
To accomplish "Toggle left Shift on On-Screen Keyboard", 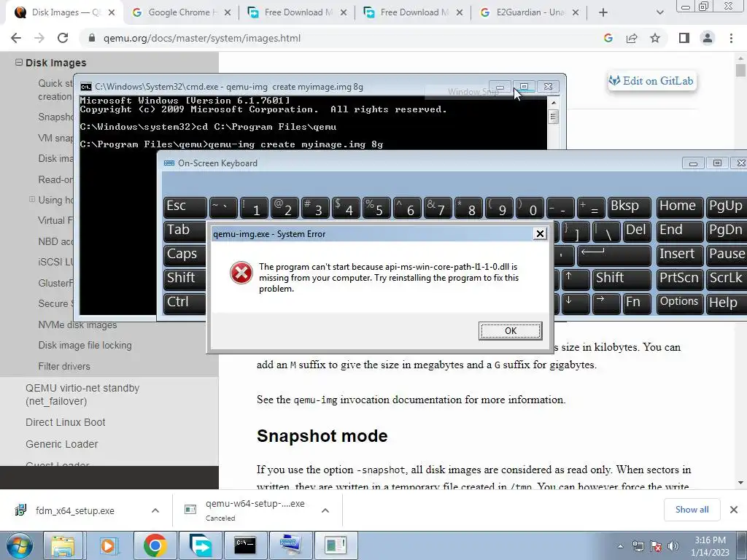I will point(185,279).
